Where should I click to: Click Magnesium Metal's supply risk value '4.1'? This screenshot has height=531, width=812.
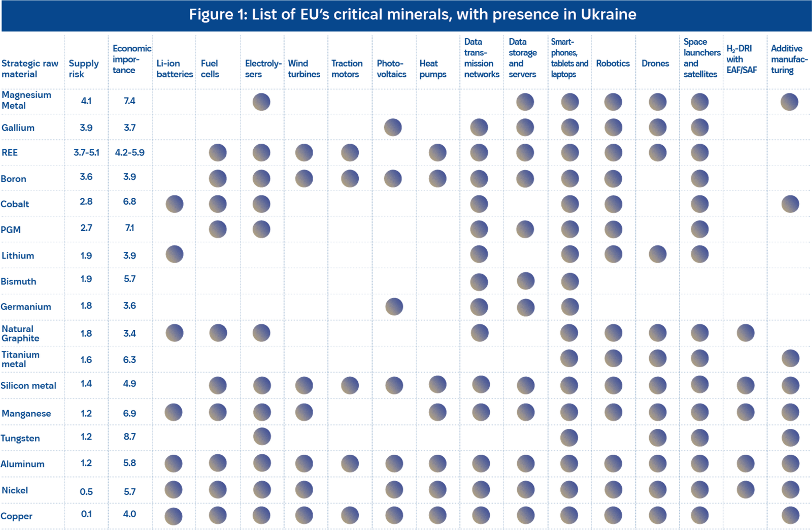[86, 101]
